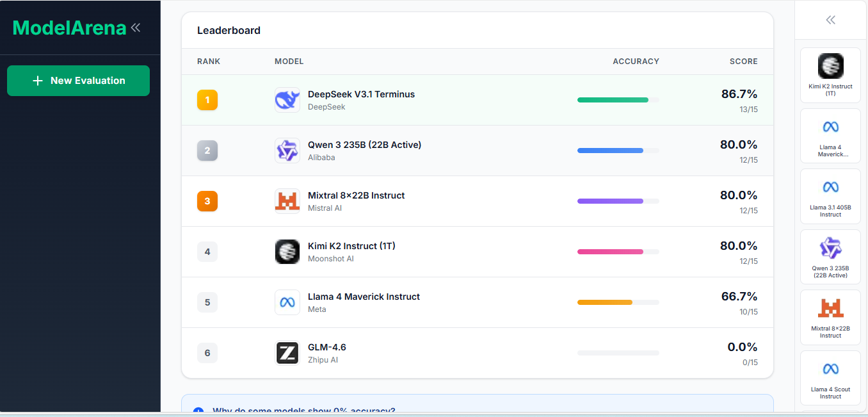Click the Mixtral logo in the leaderboard row
The width and height of the screenshot is (868, 417).
[287, 201]
